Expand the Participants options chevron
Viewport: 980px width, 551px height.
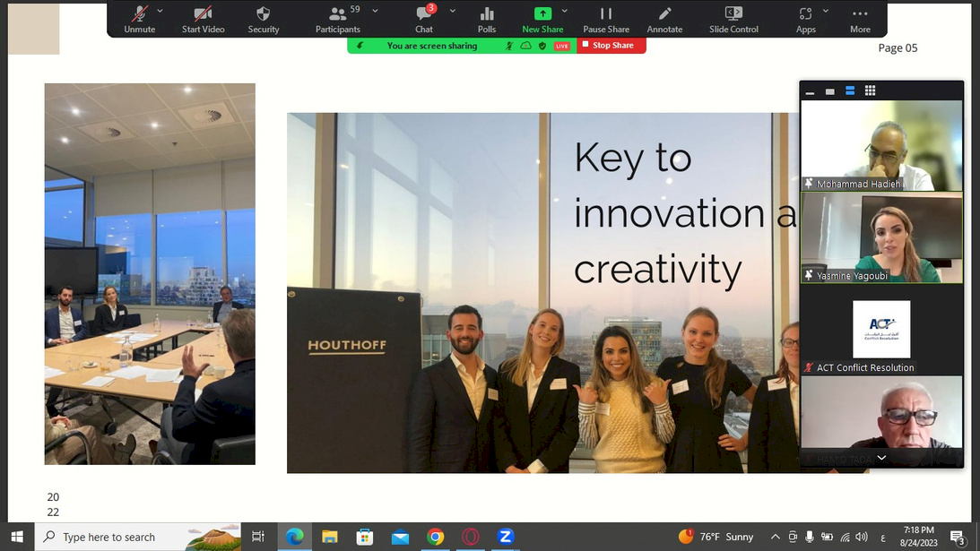pos(375,11)
